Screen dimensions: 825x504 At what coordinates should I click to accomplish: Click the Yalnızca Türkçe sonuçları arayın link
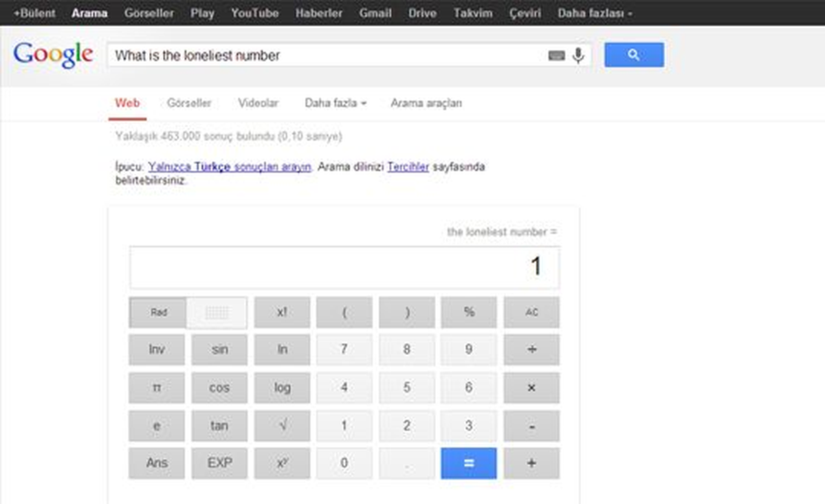pos(230,167)
